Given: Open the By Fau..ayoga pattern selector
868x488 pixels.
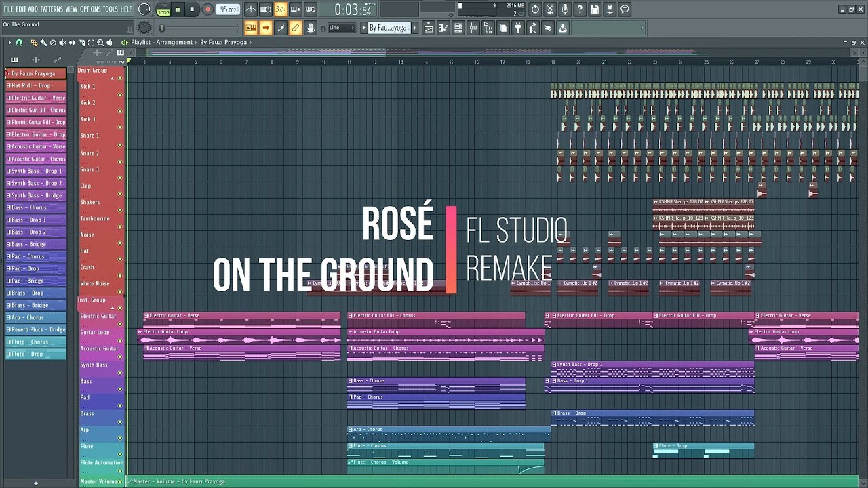Looking at the screenshot, I should tap(389, 28).
